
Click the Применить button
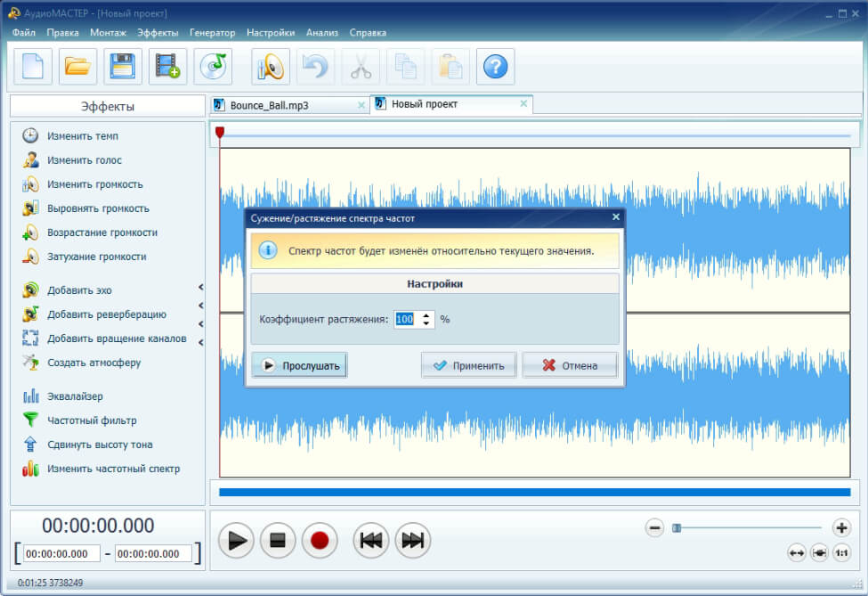pyautogui.click(x=468, y=365)
